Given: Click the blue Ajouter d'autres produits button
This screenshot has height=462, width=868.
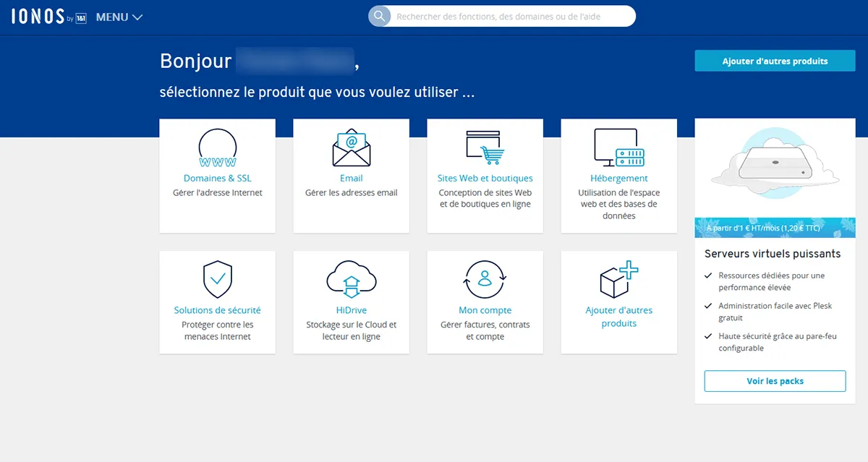Looking at the screenshot, I should coord(775,61).
